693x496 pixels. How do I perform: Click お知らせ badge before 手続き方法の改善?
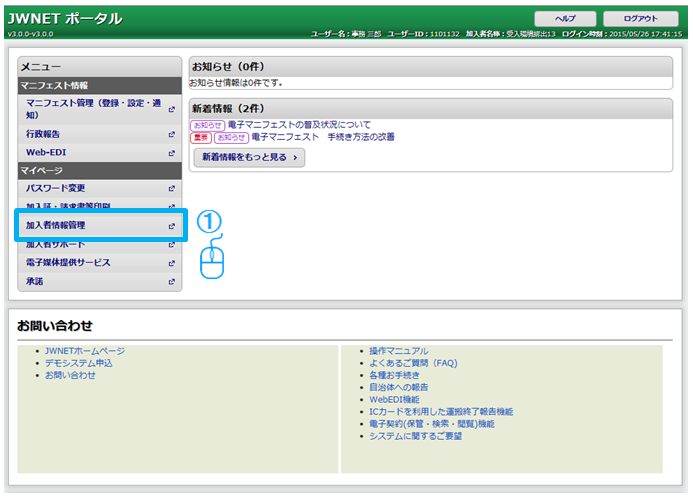pos(231,137)
